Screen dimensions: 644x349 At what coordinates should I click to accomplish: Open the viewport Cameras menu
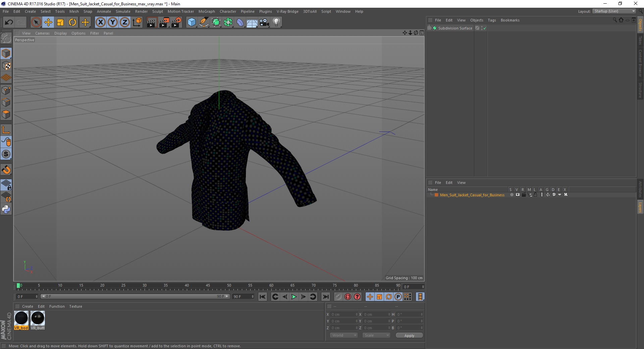coord(42,33)
